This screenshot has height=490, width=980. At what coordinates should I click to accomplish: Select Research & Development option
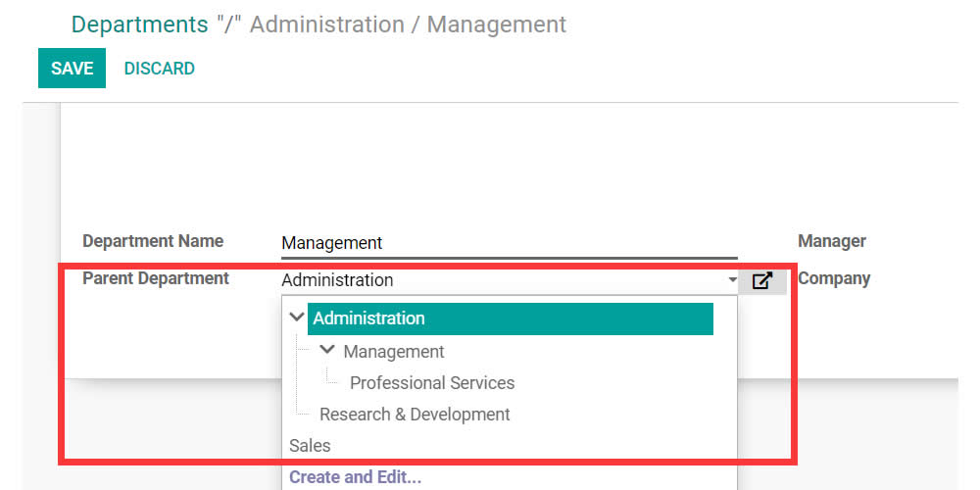(415, 415)
